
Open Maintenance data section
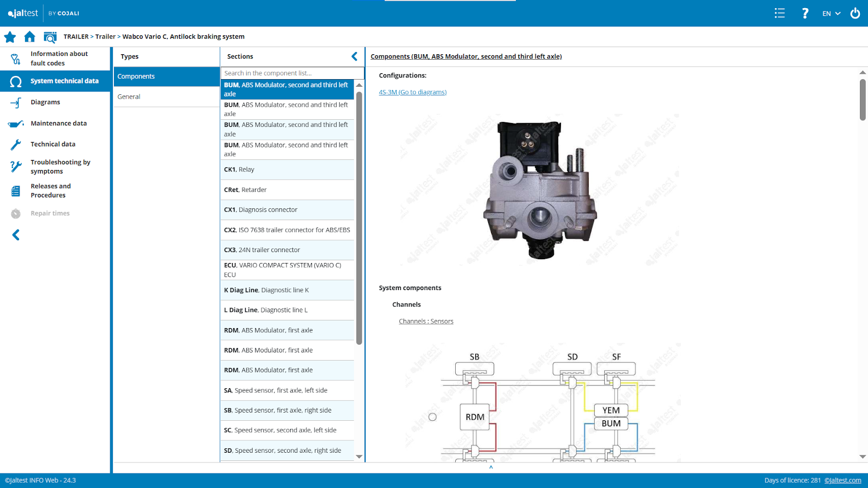click(55, 123)
